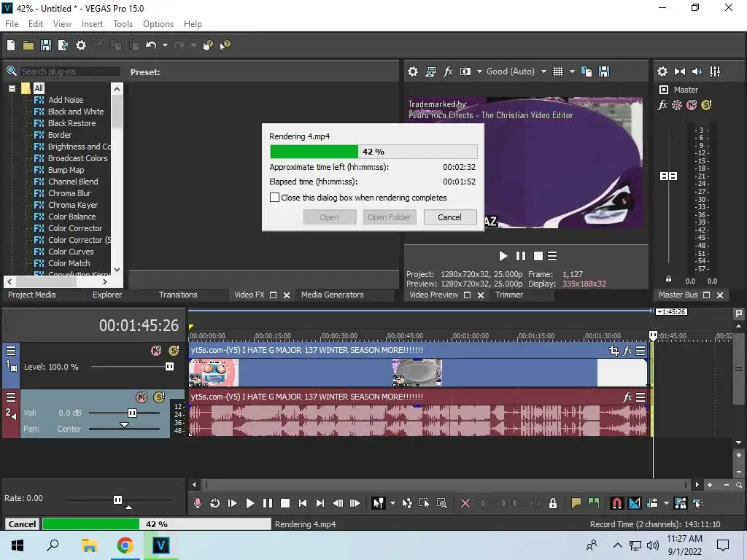Click Cancel button in the status bar
This screenshot has height=560, width=747.
tap(22, 524)
